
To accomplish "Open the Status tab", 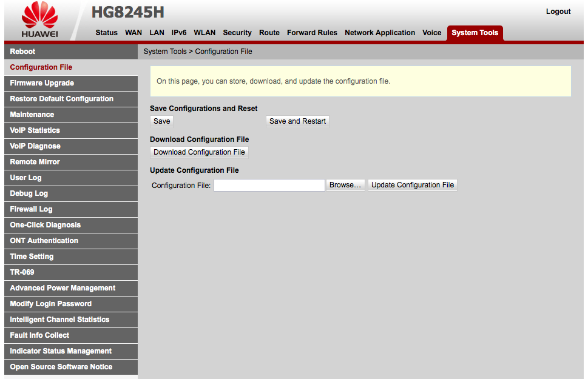I will tap(106, 33).
